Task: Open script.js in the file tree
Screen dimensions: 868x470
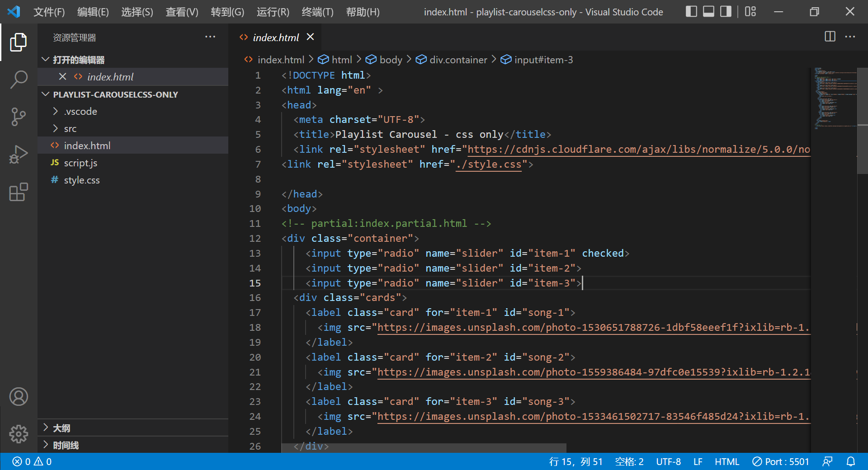Action: (x=133, y=163)
